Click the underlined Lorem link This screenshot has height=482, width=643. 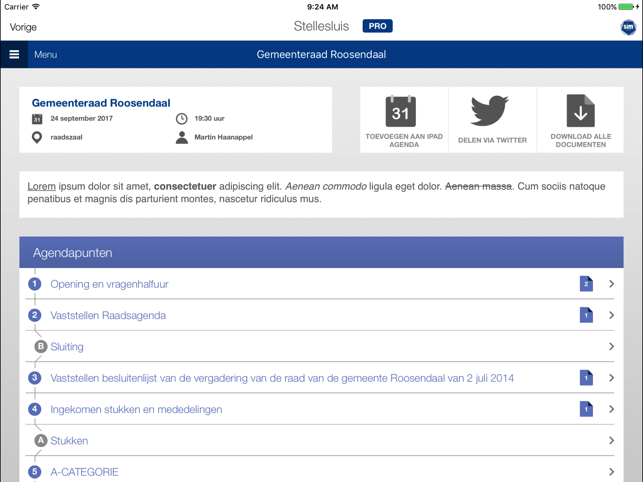coord(41,186)
